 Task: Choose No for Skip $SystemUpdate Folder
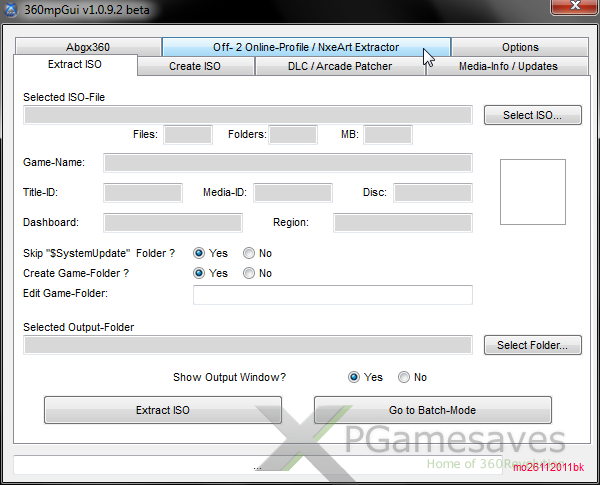249,253
